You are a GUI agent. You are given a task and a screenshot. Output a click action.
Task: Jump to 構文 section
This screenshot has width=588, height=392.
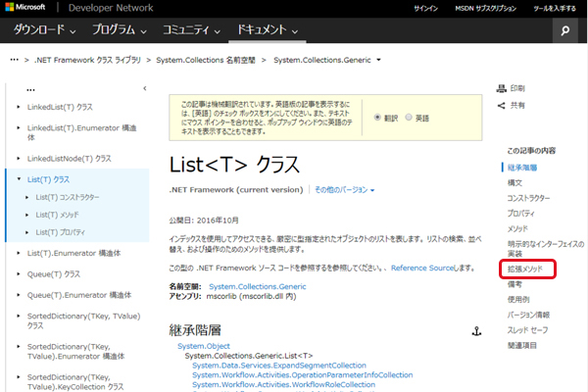[x=514, y=183]
